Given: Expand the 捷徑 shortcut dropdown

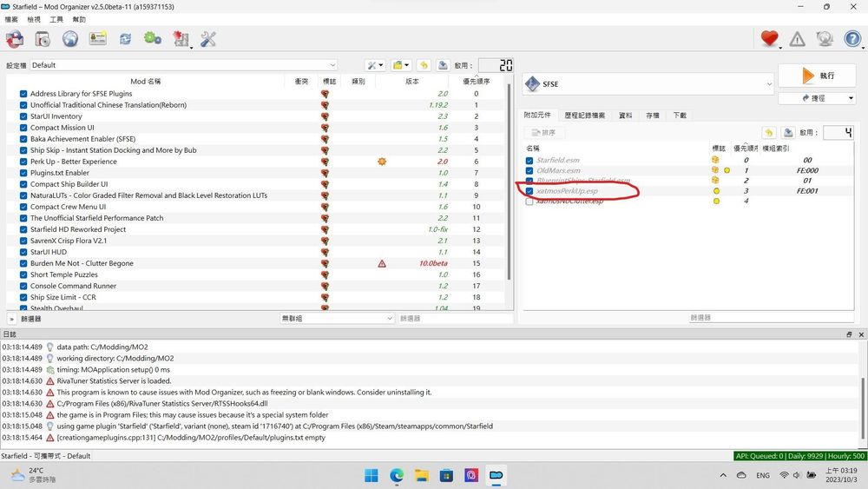Looking at the screenshot, I should (x=817, y=98).
